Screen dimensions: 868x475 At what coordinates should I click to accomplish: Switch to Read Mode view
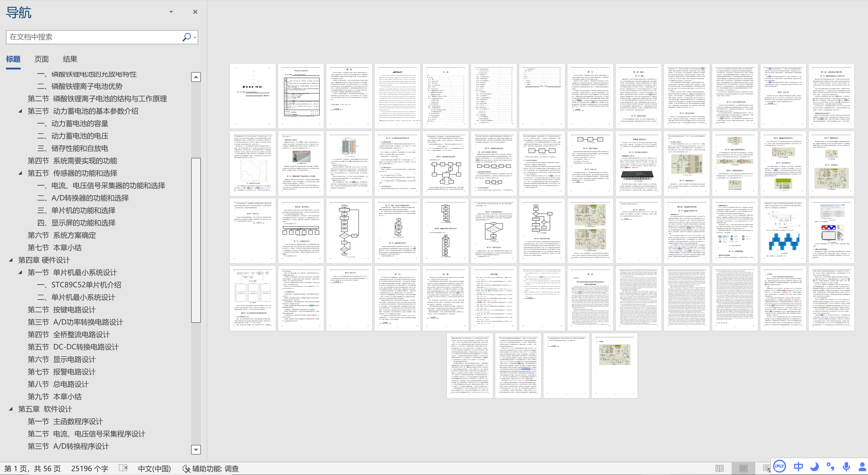pyautogui.click(x=719, y=468)
